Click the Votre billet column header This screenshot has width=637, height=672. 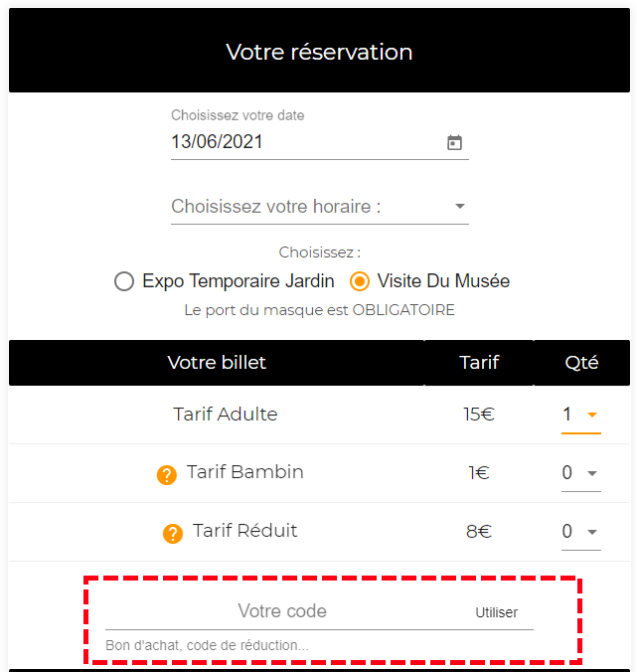pyautogui.click(x=217, y=363)
